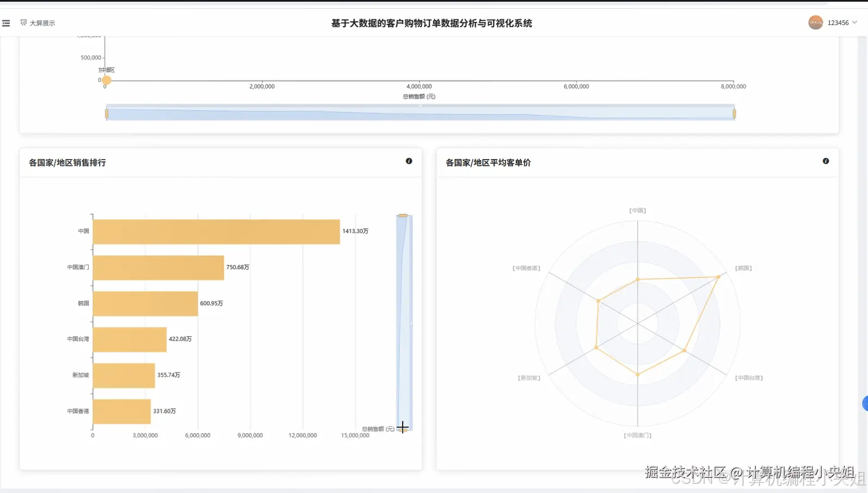Expand the 123456 account dropdown
Viewport: 868px width, 493px height.
tap(842, 22)
